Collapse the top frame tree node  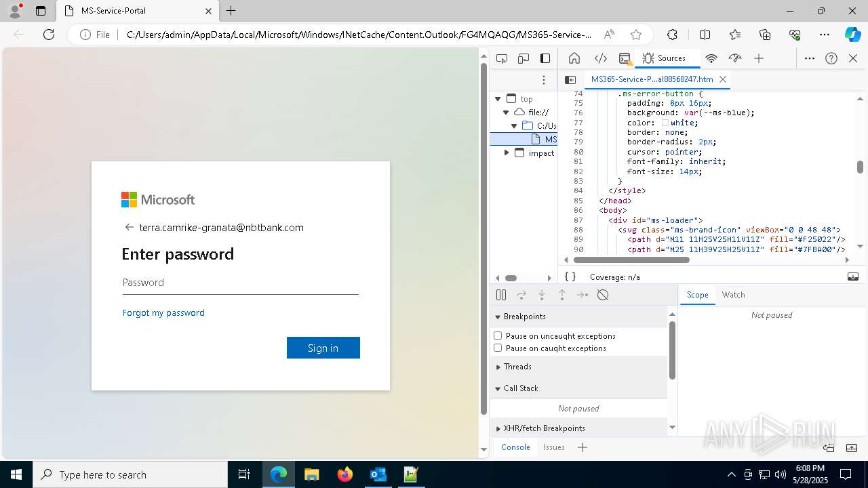point(498,99)
